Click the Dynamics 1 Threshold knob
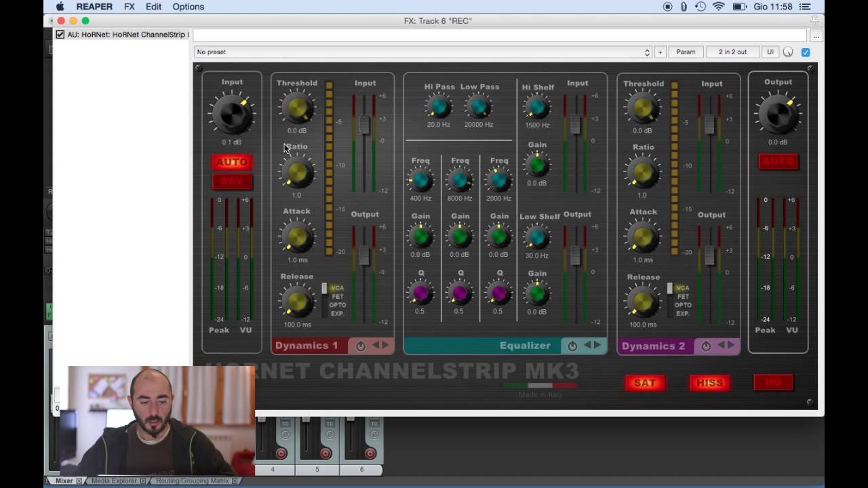The image size is (868, 488). [297, 108]
